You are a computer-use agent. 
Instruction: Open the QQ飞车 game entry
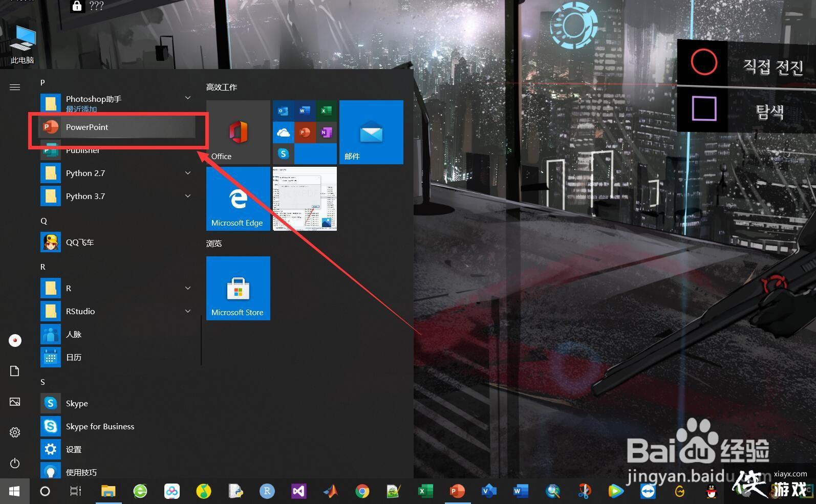(x=117, y=242)
